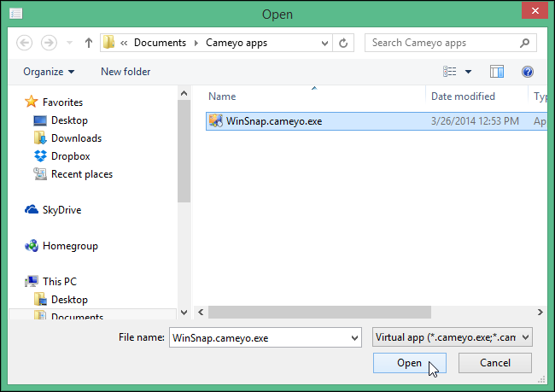Screen dimensions: 555x392
Task: Click the This PC computer icon
Action: 32,282
